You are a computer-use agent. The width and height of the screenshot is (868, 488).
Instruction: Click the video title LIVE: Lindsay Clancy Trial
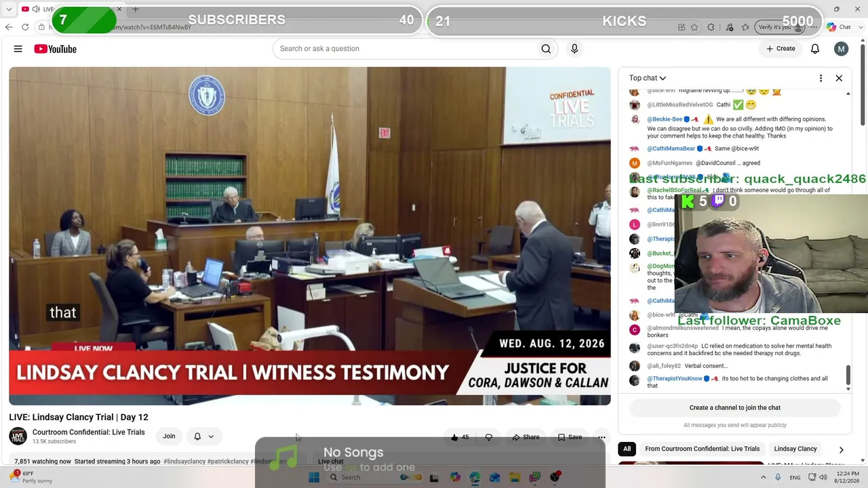point(79,418)
